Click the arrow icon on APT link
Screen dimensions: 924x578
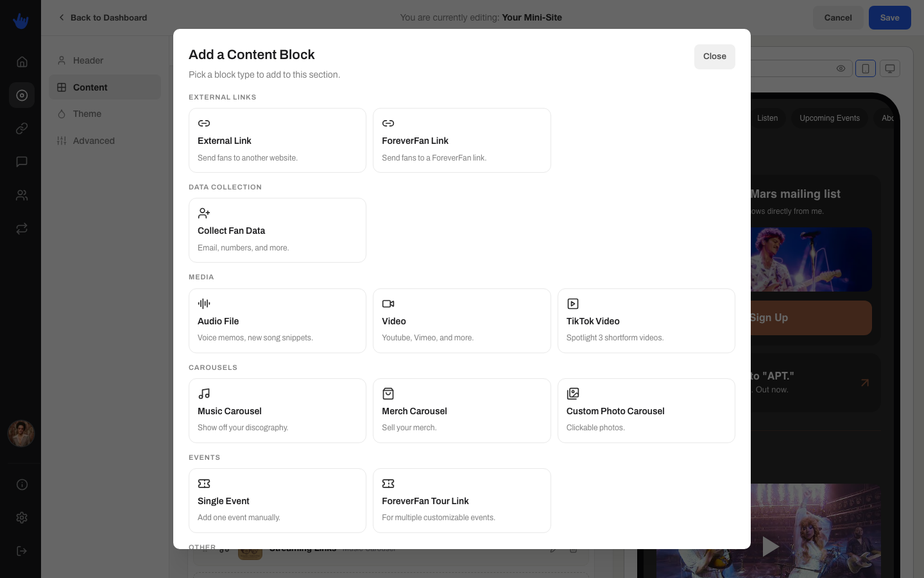click(865, 383)
